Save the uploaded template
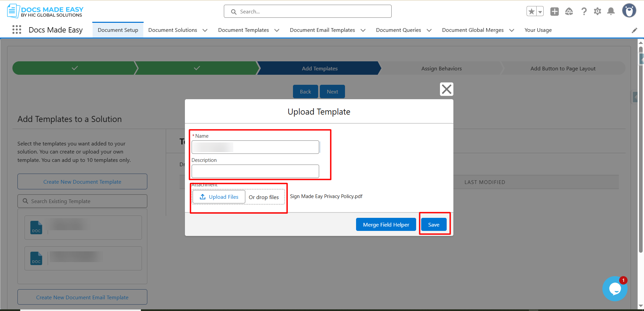This screenshot has height=311, width=644. coord(434,225)
